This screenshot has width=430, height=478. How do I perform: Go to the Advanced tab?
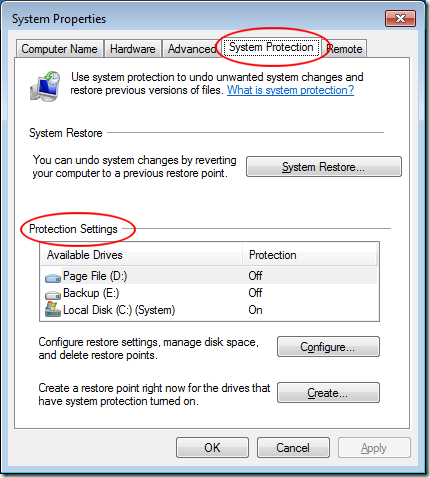click(192, 49)
